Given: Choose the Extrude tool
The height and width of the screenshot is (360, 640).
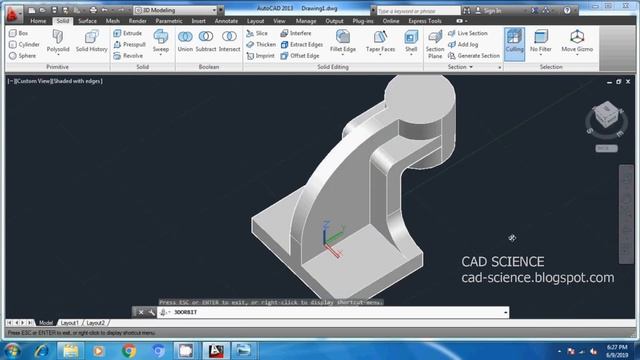Looking at the screenshot, I should 128,33.
